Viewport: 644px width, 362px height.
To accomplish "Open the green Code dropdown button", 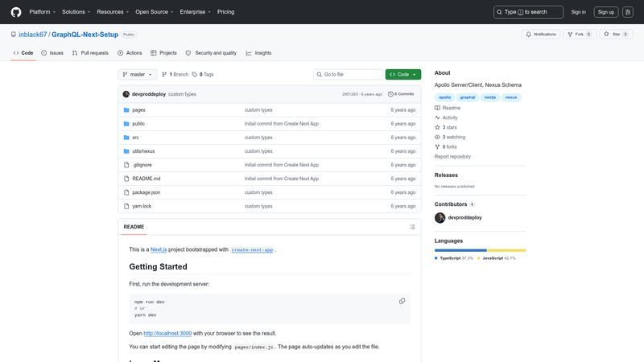I will coord(403,74).
